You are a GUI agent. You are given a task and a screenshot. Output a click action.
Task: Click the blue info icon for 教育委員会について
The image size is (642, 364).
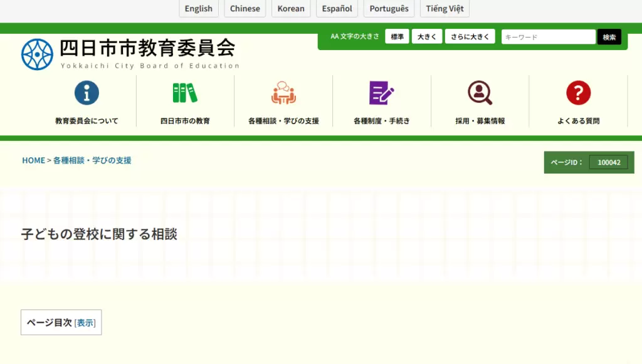(87, 93)
